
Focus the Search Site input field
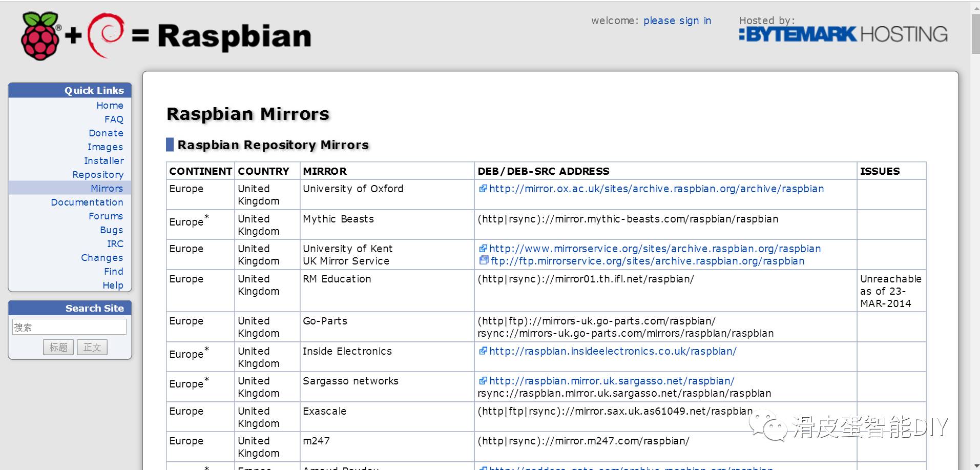(69, 327)
